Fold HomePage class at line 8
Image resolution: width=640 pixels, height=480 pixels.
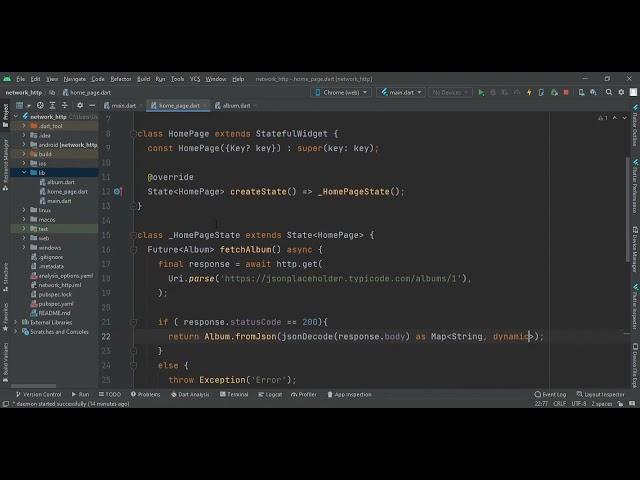pos(133,134)
